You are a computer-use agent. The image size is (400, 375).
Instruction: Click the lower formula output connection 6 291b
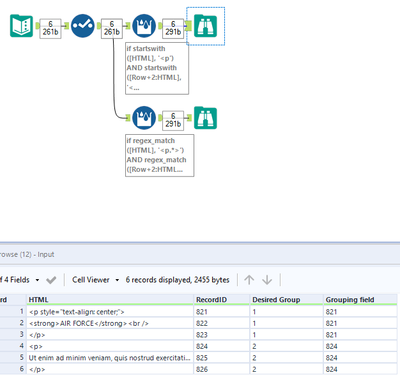pyautogui.click(x=173, y=120)
